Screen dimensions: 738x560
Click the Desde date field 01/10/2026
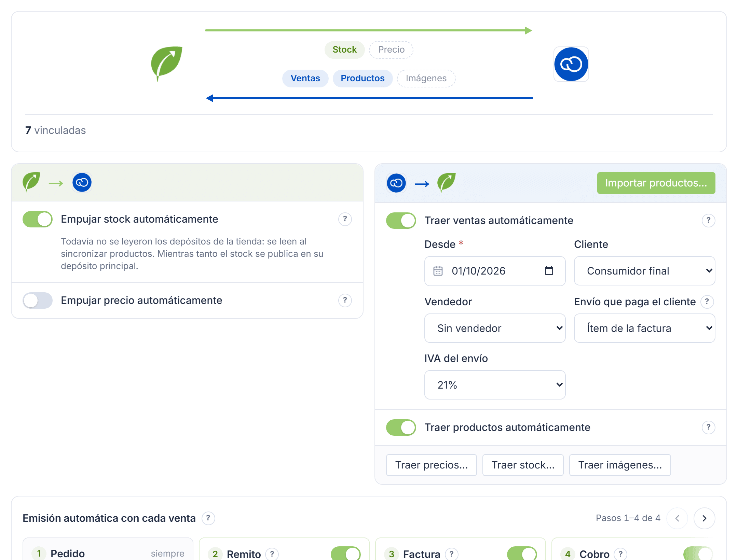point(495,271)
